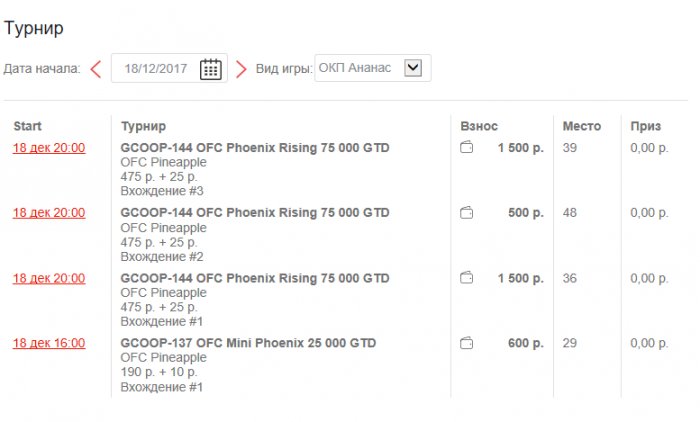Screen dimensions: 700x422
Task: Click the Взнос column header
Action: 479,126
